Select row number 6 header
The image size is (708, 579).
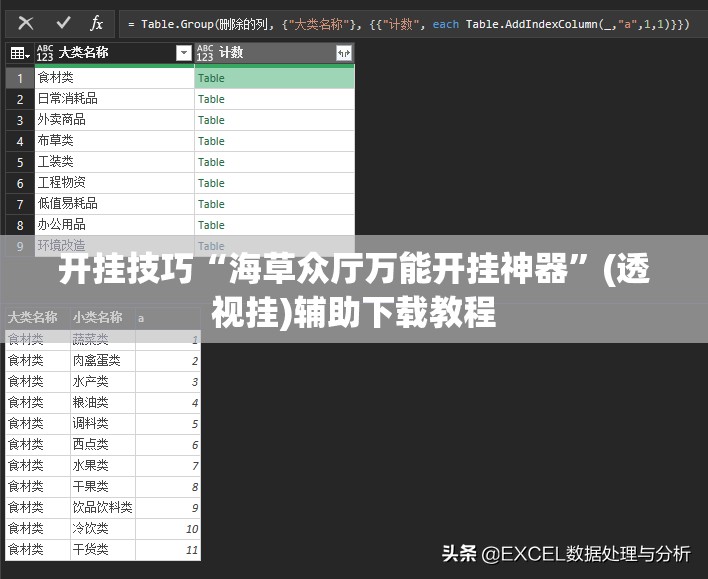20,183
